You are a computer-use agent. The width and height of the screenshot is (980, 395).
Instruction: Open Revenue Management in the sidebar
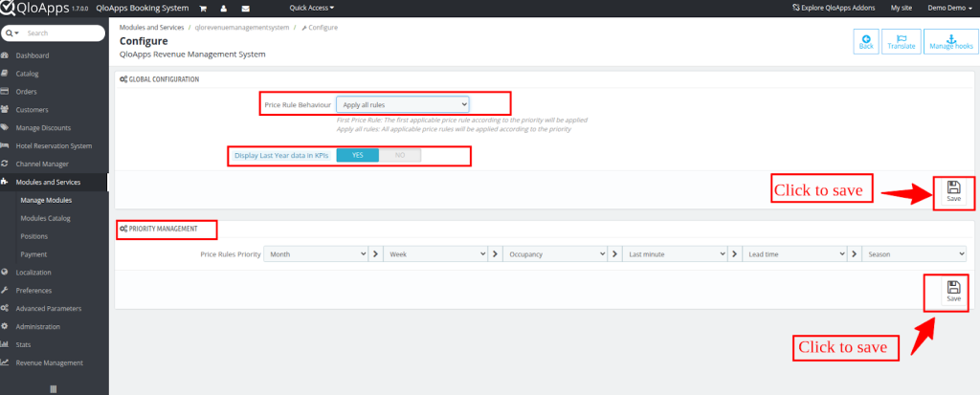coord(49,362)
